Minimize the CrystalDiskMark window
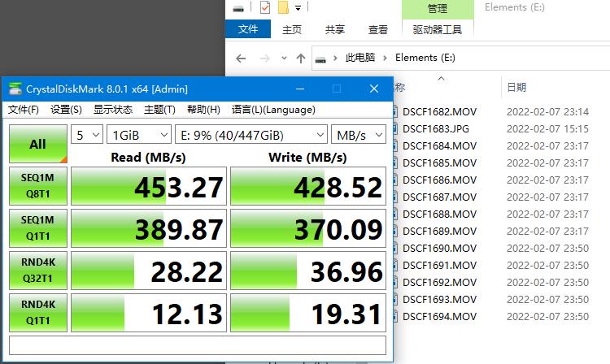The width and height of the screenshot is (610, 364). [300, 89]
